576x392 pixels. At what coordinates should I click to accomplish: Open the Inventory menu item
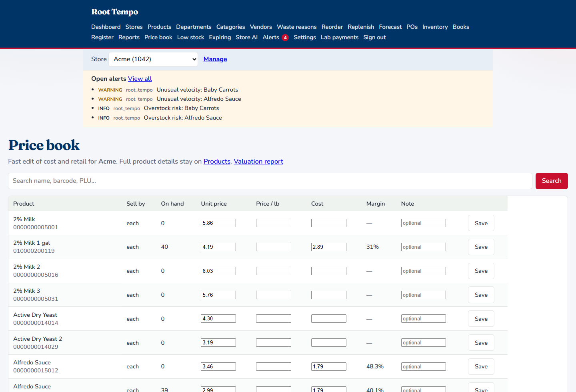point(435,27)
